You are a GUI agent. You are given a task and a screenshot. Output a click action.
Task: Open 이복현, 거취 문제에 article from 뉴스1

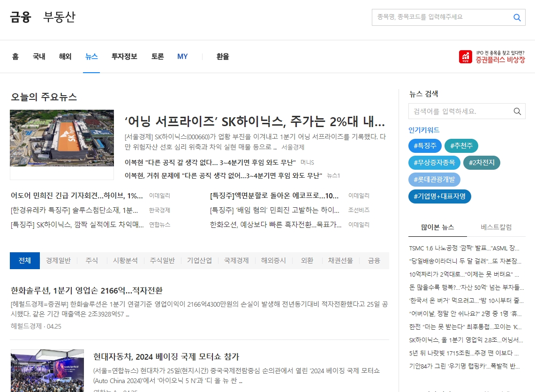(x=224, y=176)
